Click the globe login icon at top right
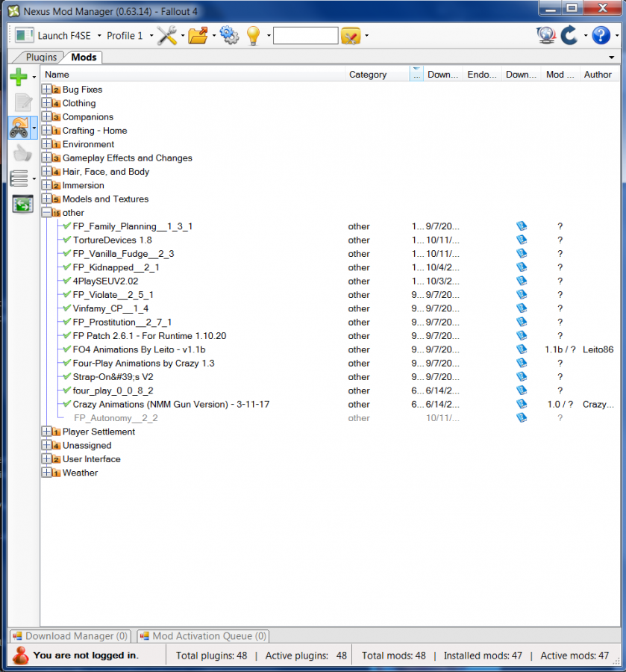 tap(546, 36)
